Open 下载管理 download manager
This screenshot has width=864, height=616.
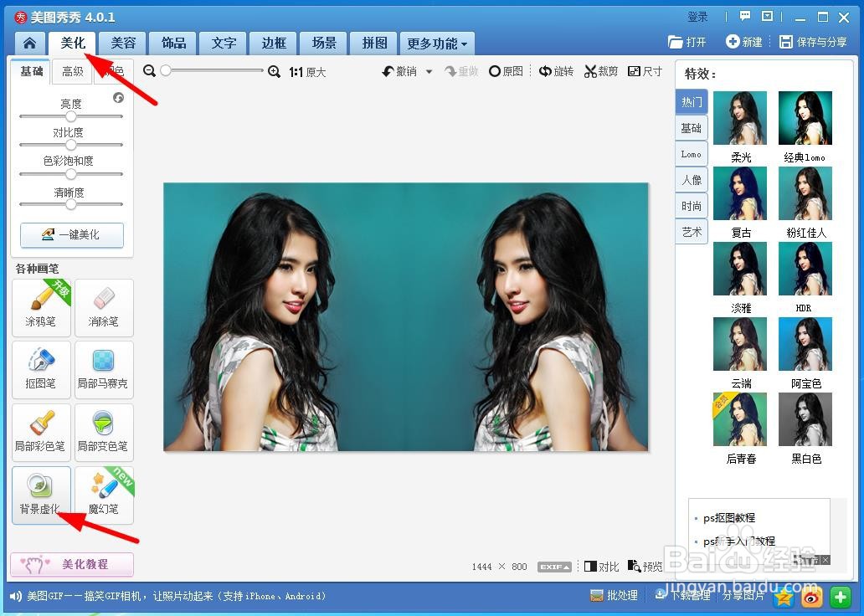pyautogui.click(x=682, y=596)
